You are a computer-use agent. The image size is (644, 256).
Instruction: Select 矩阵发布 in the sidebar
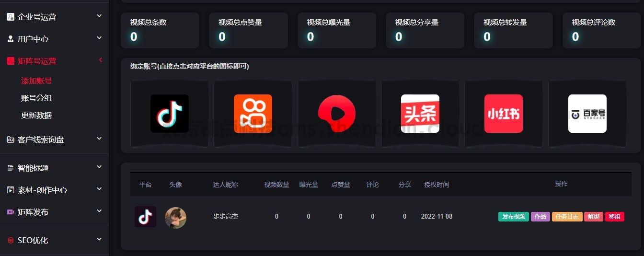[x=33, y=212]
